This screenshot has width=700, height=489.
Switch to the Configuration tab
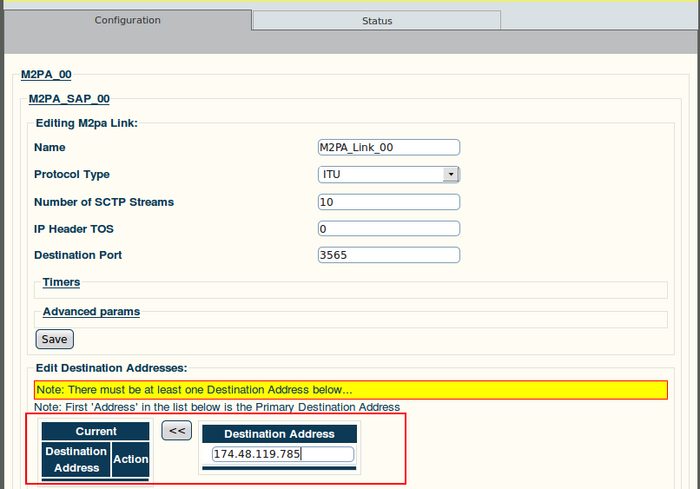pyautogui.click(x=128, y=20)
